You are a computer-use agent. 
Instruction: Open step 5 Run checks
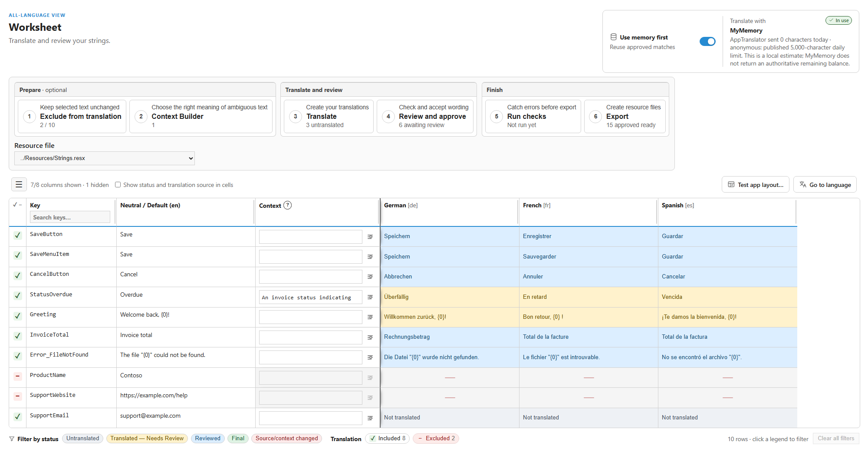533,116
